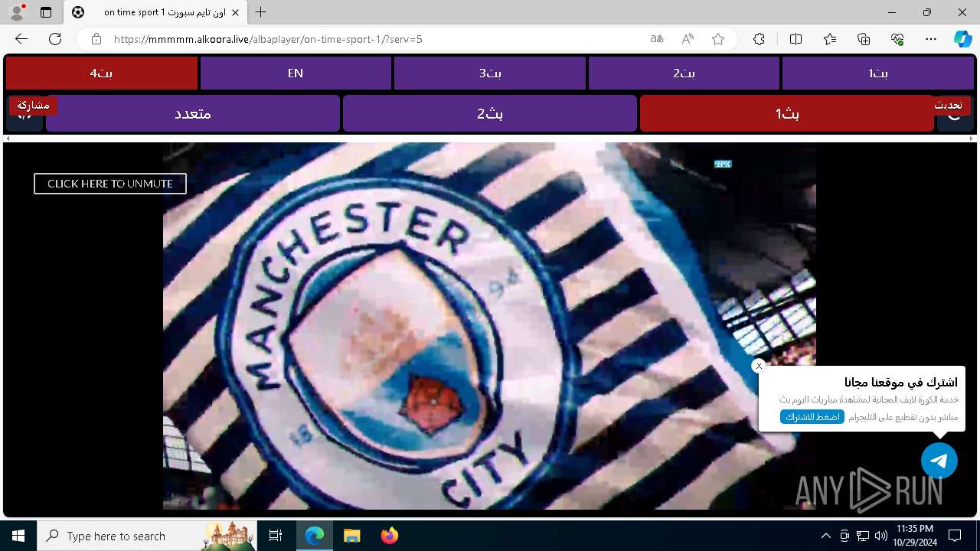
Task: Launch Firefox from the taskbar
Action: (389, 536)
